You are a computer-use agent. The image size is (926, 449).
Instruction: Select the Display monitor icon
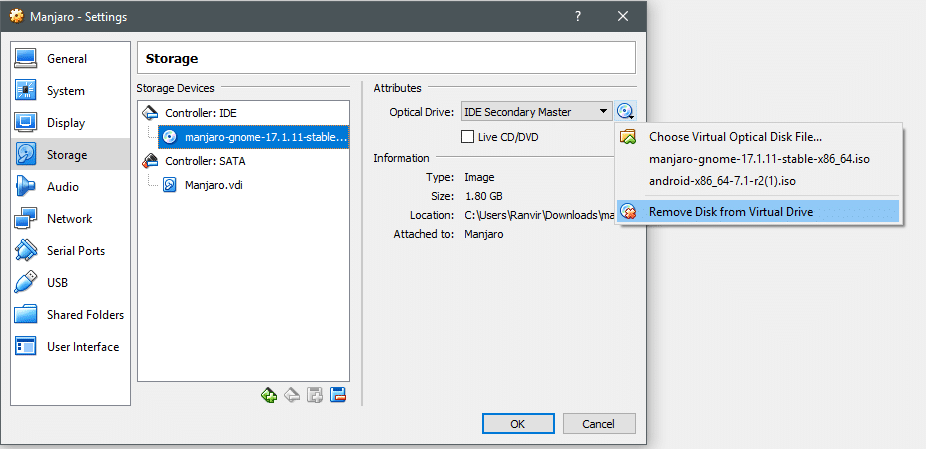[25, 122]
